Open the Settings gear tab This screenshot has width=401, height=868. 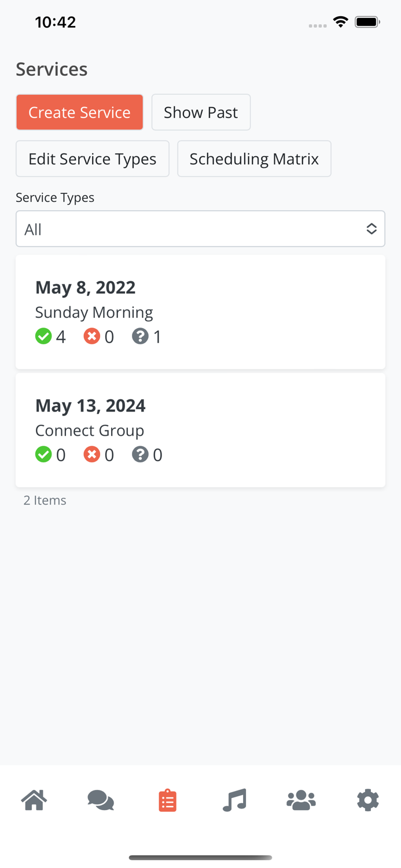(367, 800)
